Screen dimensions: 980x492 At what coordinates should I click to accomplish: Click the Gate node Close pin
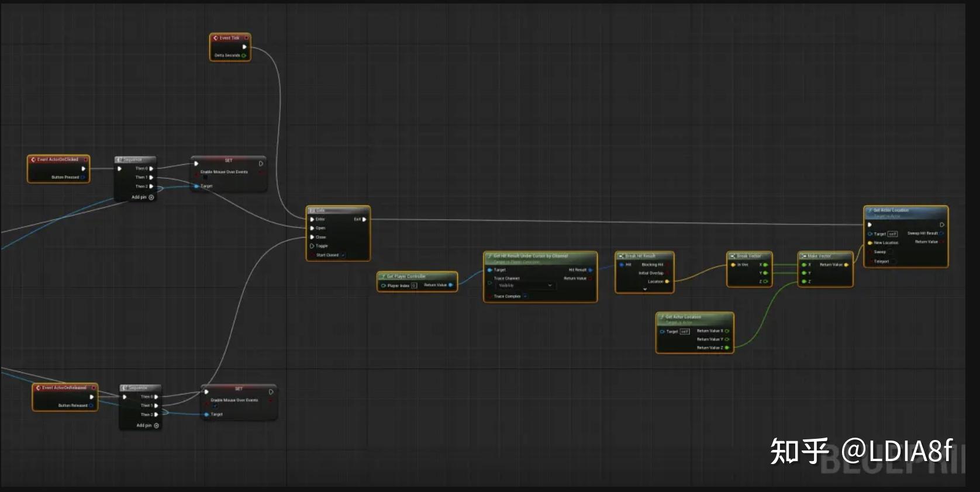tap(312, 237)
